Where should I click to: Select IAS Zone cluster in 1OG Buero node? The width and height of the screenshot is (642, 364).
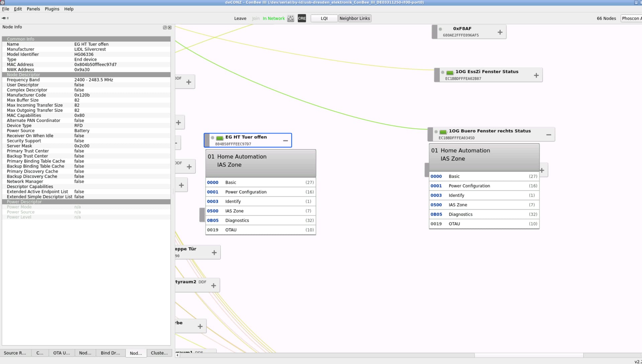pos(484,205)
